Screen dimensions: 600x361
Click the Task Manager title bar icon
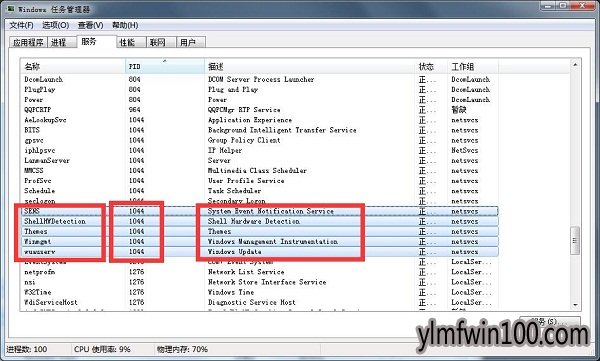(x=11, y=8)
